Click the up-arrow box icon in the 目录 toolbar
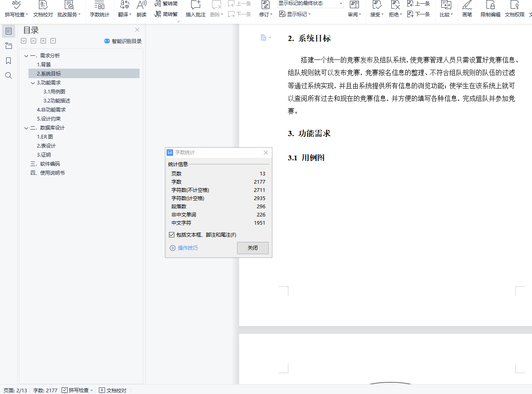532x394 pixels. point(33,41)
